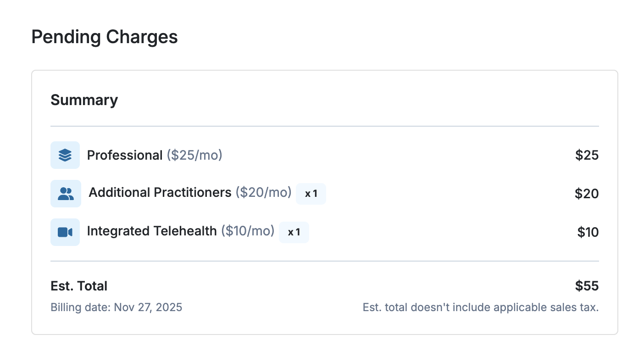Click the Additional Practitioners label

click(160, 192)
